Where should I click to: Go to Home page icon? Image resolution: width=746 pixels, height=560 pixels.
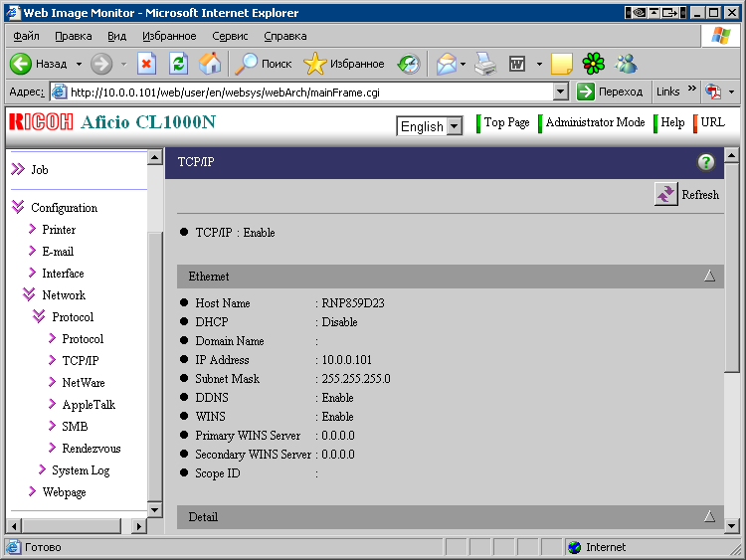click(210, 64)
